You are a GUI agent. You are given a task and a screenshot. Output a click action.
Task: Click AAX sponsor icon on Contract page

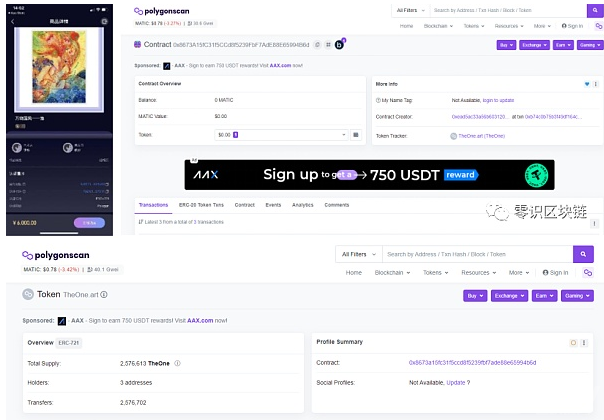point(166,66)
